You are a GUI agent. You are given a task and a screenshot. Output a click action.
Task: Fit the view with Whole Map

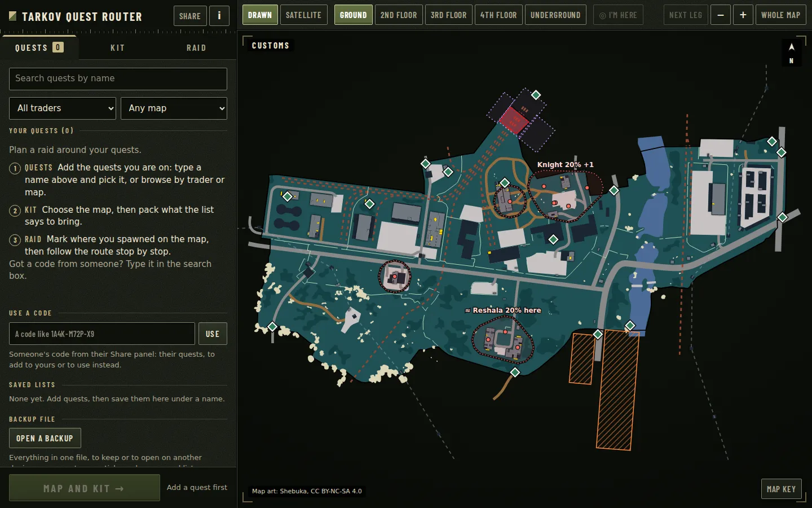click(780, 15)
